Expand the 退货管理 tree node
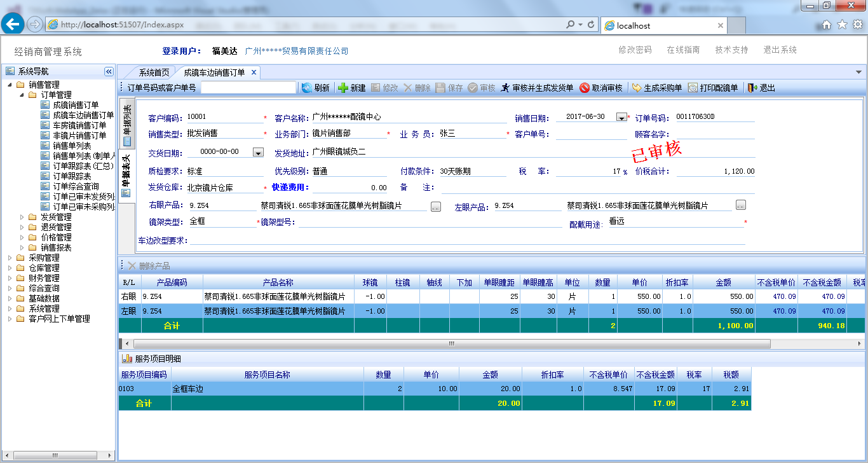The height and width of the screenshot is (463, 868). click(x=21, y=227)
